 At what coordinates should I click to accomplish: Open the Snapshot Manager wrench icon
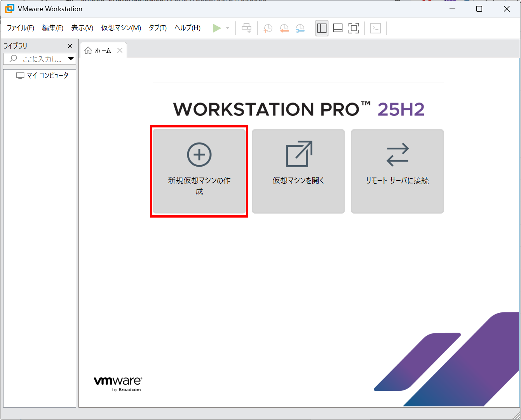pos(300,28)
